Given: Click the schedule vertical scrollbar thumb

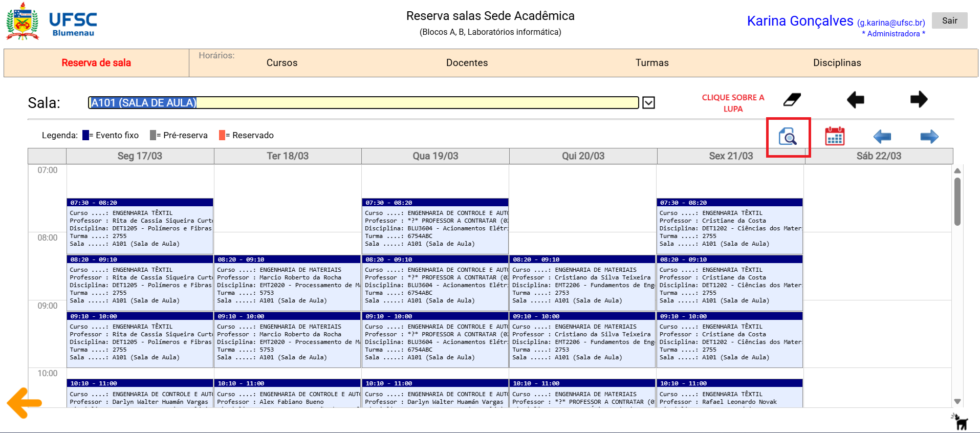Looking at the screenshot, I should (x=957, y=201).
